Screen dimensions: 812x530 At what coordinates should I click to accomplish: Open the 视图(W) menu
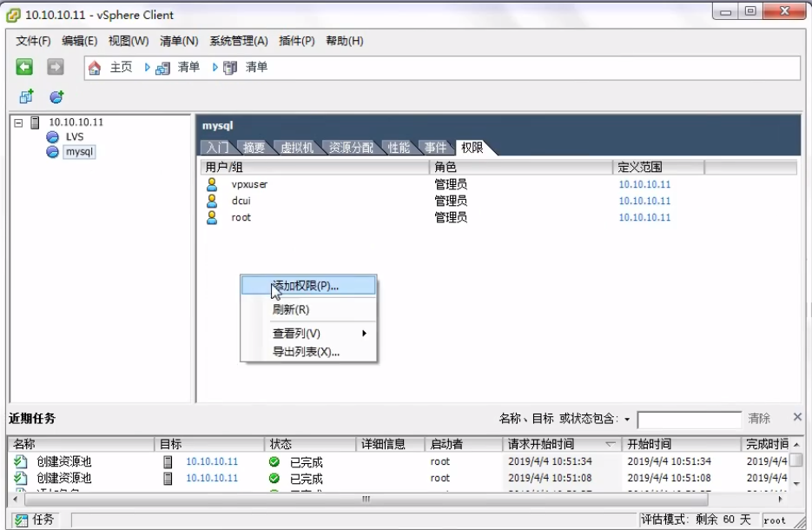[129, 41]
